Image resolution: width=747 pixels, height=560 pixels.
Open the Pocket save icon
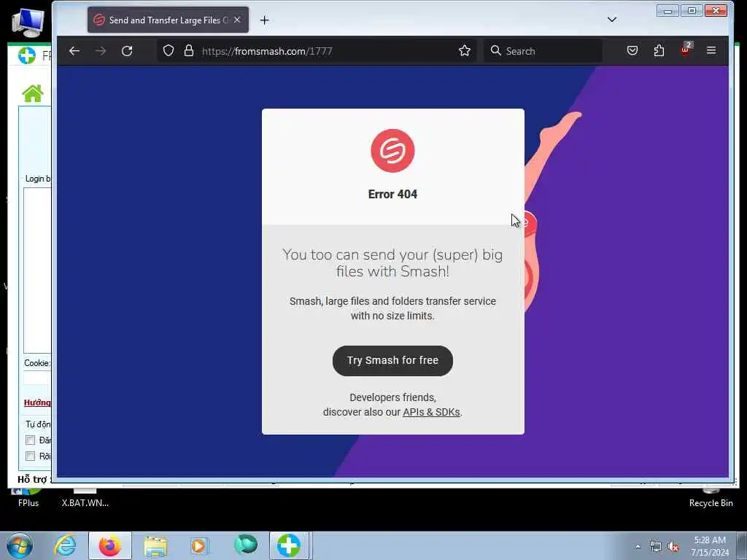coord(632,50)
